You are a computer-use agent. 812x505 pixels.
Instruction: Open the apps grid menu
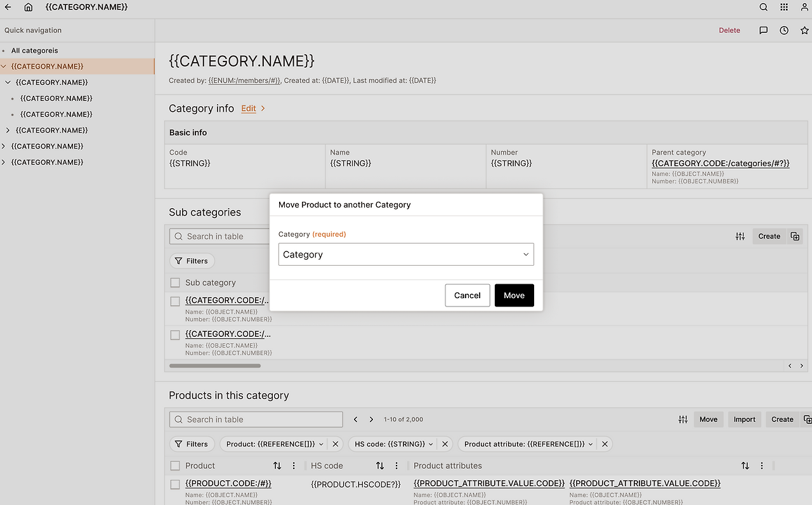[784, 7]
